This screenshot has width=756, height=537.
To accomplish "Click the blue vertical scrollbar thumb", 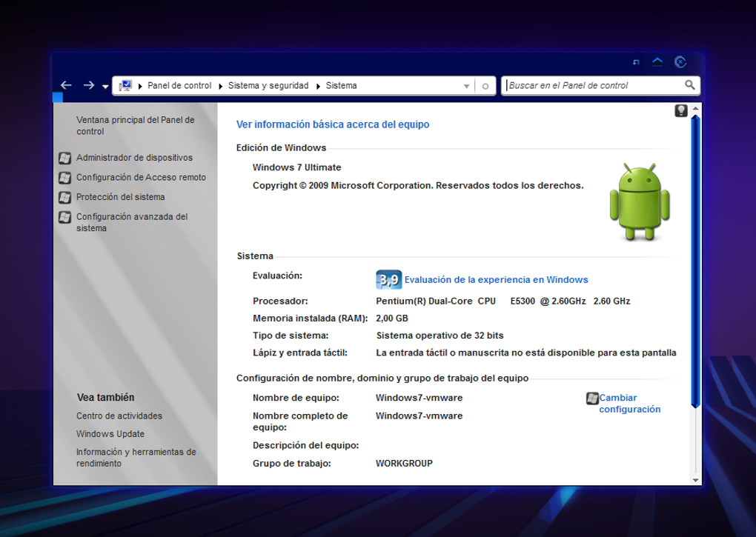I will tap(695, 261).
